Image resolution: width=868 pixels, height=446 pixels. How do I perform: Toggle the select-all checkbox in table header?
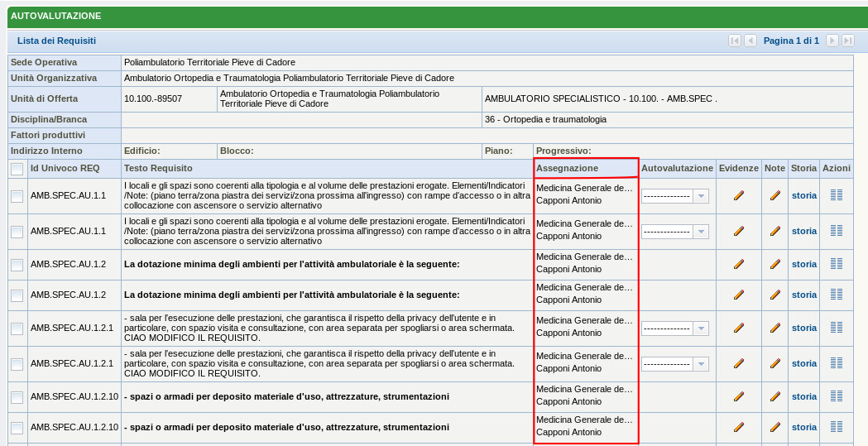[17, 169]
